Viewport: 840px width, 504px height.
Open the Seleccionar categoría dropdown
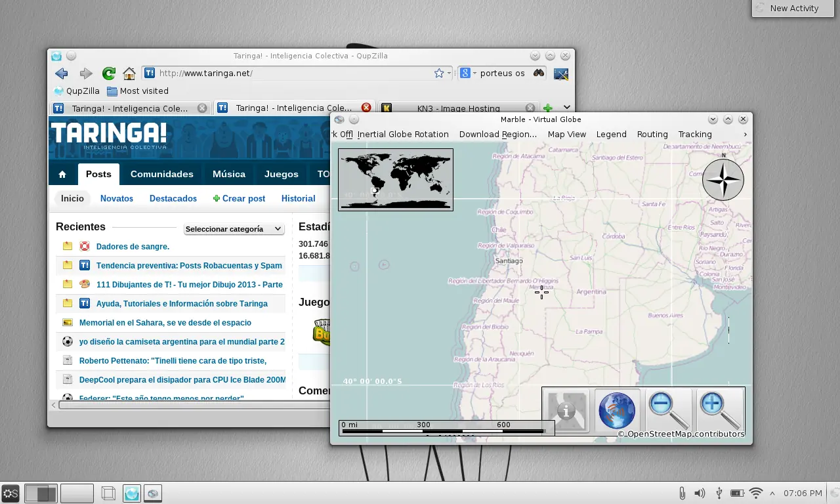[234, 229]
